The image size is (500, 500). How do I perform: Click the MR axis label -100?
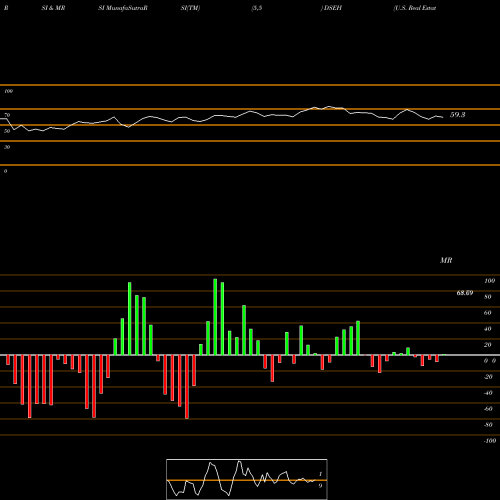[x=490, y=441]
